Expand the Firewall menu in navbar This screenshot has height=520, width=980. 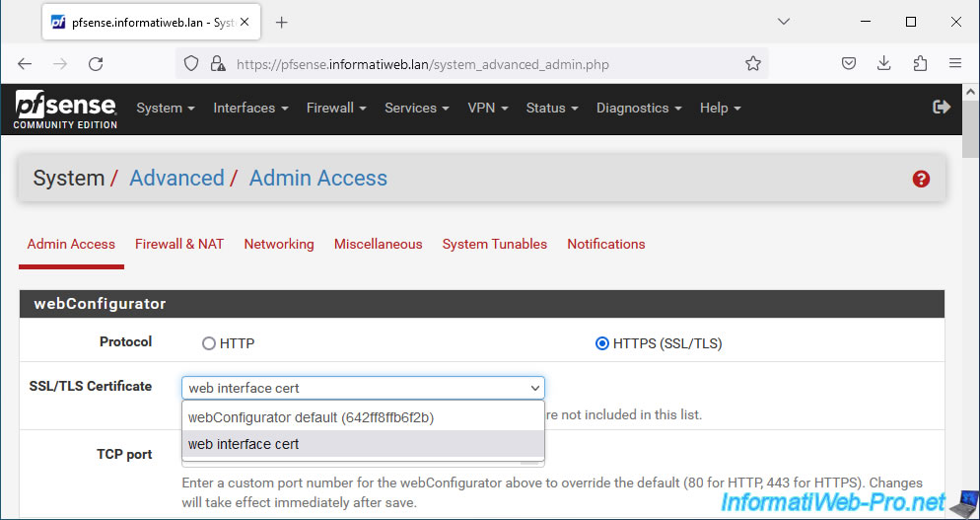tap(336, 108)
